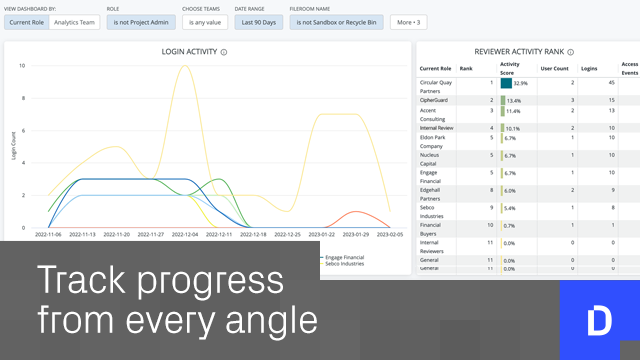Sort by Activity Score column header

tap(509, 69)
